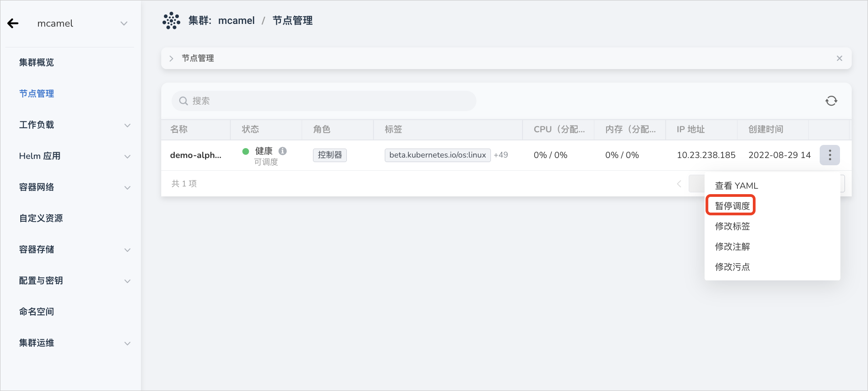Click the creation time 2022-08-29 14

tap(779, 155)
